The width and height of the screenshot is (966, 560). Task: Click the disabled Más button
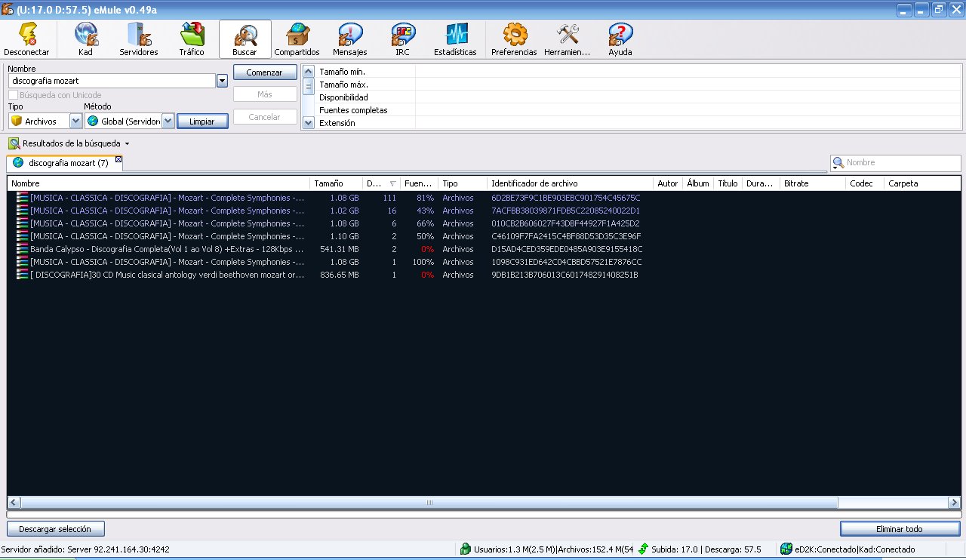[x=265, y=94]
